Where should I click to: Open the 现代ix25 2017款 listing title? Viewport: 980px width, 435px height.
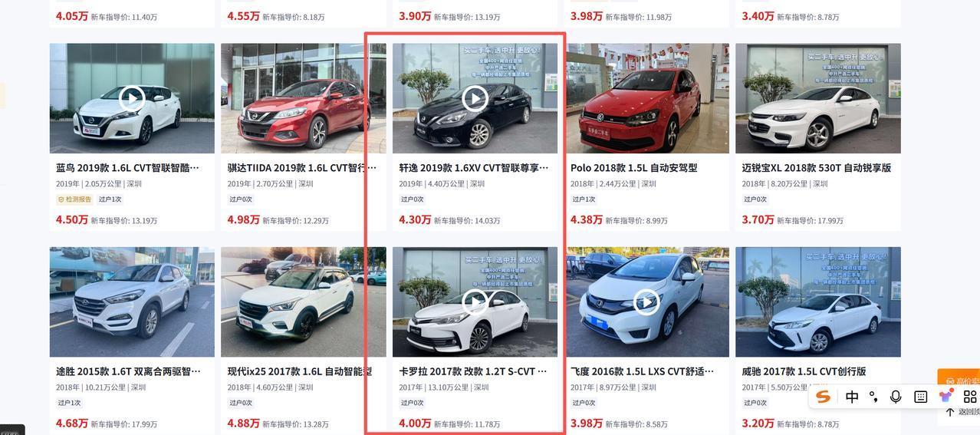[300, 371]
